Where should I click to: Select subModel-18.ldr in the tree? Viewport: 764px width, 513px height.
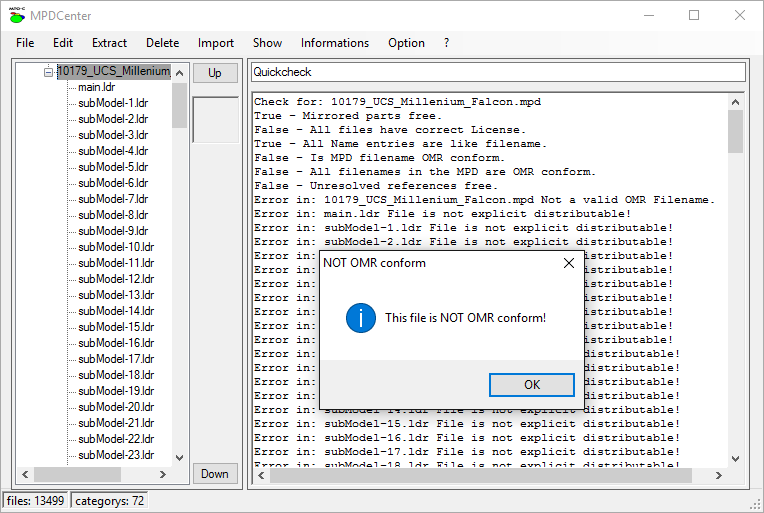click(116, 375)
